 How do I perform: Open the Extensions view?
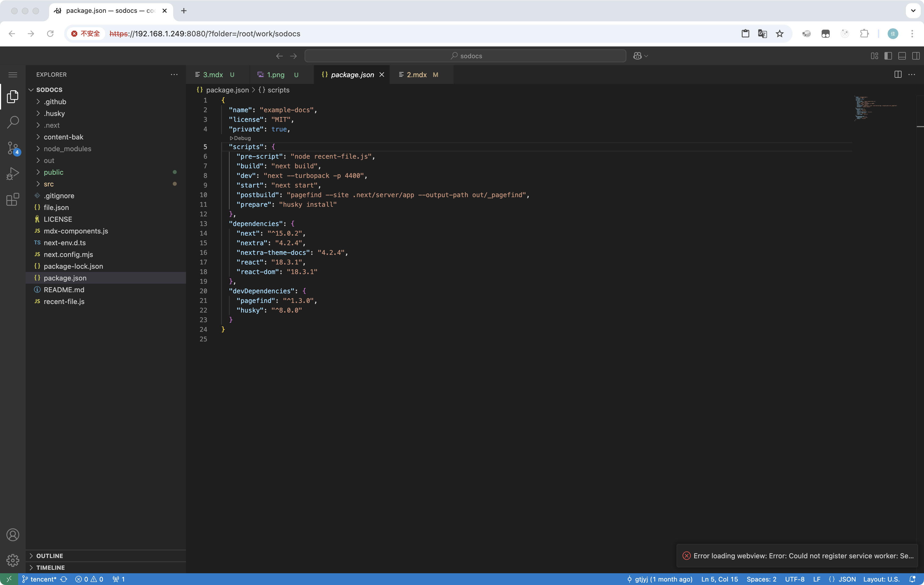13,200
